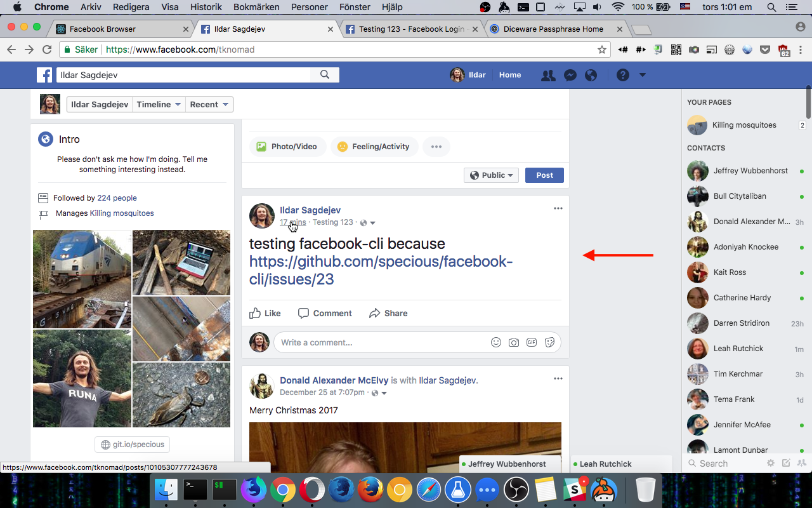Open the Notifications globe icon

point(591,75)
